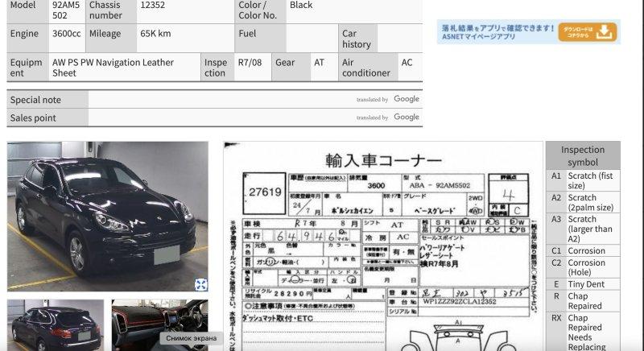Screen dimensions: 644x351
Task: Select the C2 Corrosion (Hole) row
Action: (x=583, y=267)
